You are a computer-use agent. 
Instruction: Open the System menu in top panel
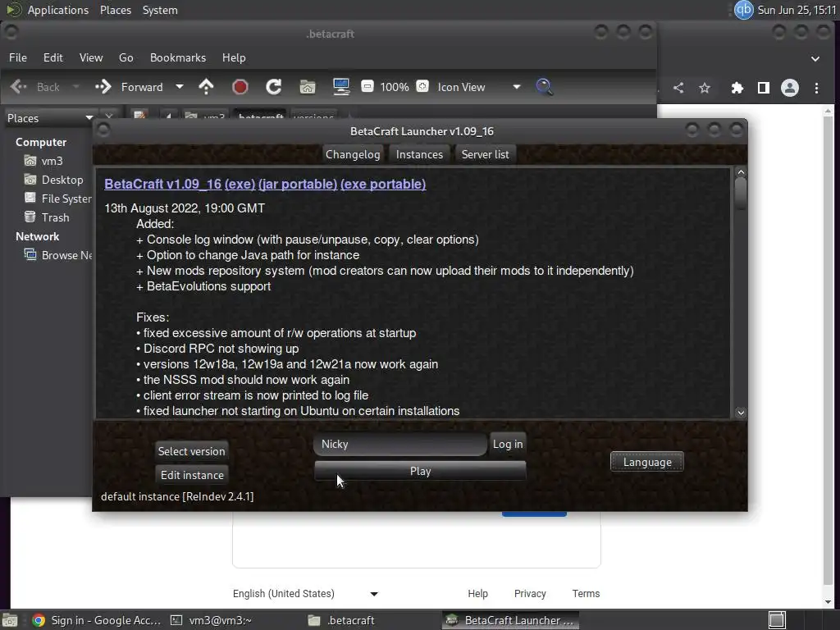click(160, 10)
